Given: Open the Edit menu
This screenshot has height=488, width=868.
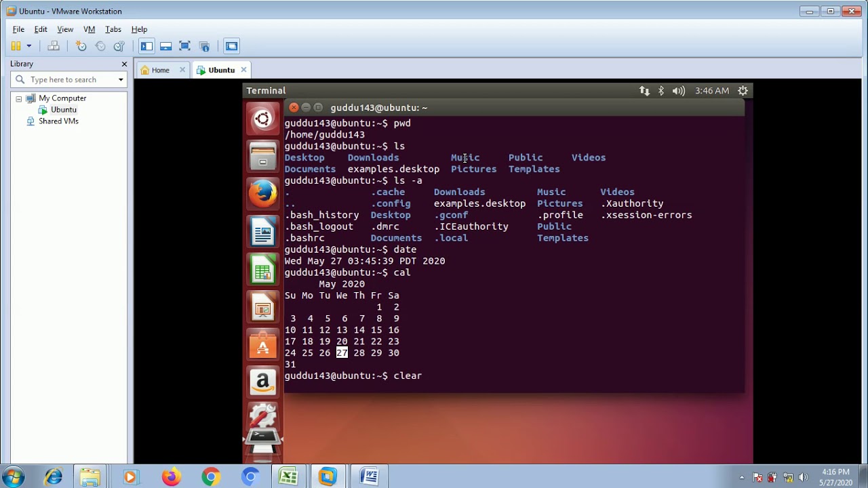Looking at the screenshot, I should pyautogui.click(x=41, y=29).
